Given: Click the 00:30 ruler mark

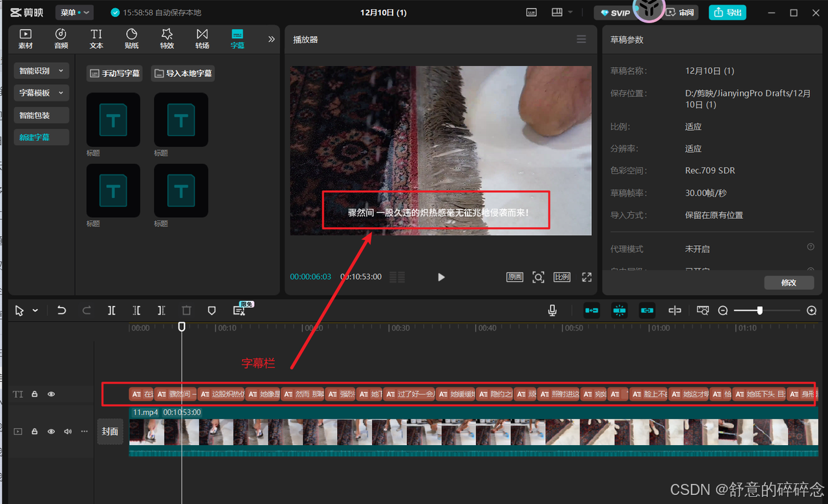Looking at the screenshot, I should [x=400, y=328].
